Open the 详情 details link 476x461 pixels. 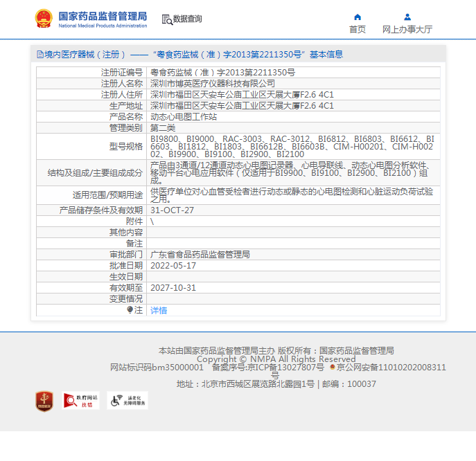(x=159, y=310)
